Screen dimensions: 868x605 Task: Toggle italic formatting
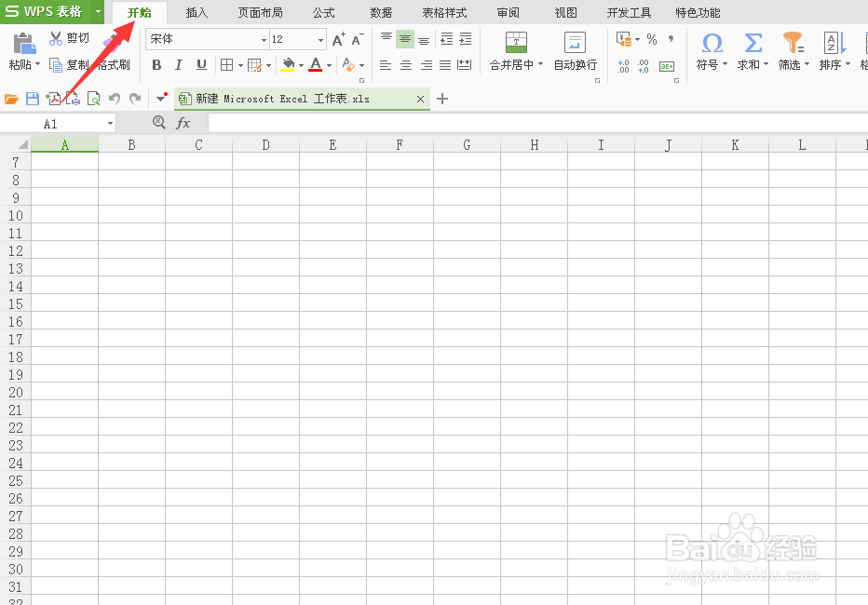pyautogui.click(x=179, y=66)
